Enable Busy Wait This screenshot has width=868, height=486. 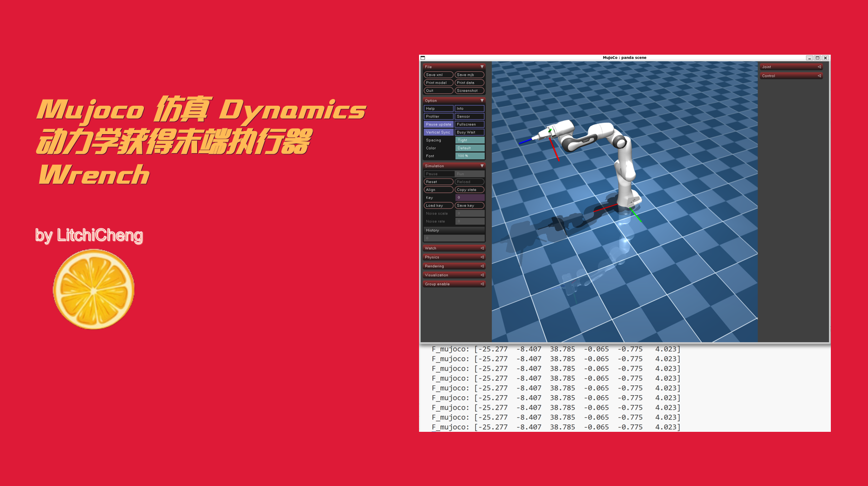coord(469,132)
